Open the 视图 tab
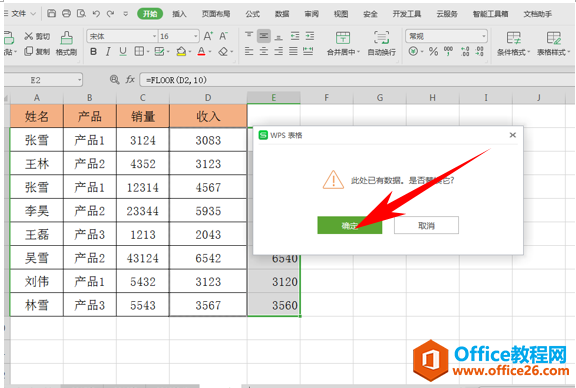Image resolution: width=576 pixels, height=388 pixels. coord(341,14)
